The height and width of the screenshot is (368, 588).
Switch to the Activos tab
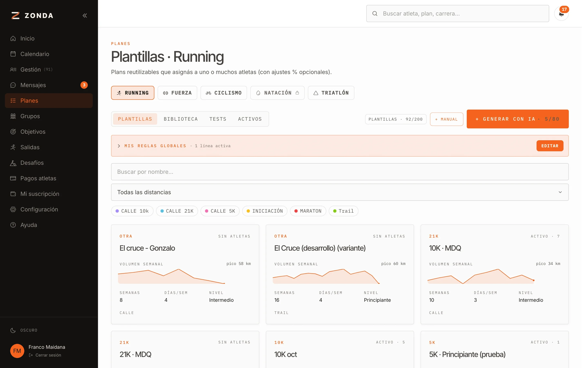point(250,119)
